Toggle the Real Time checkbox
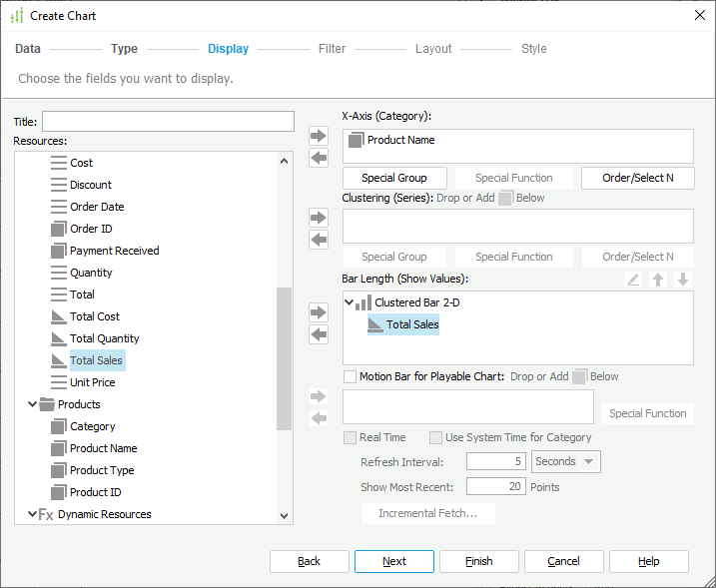 (x=350, y=437)
